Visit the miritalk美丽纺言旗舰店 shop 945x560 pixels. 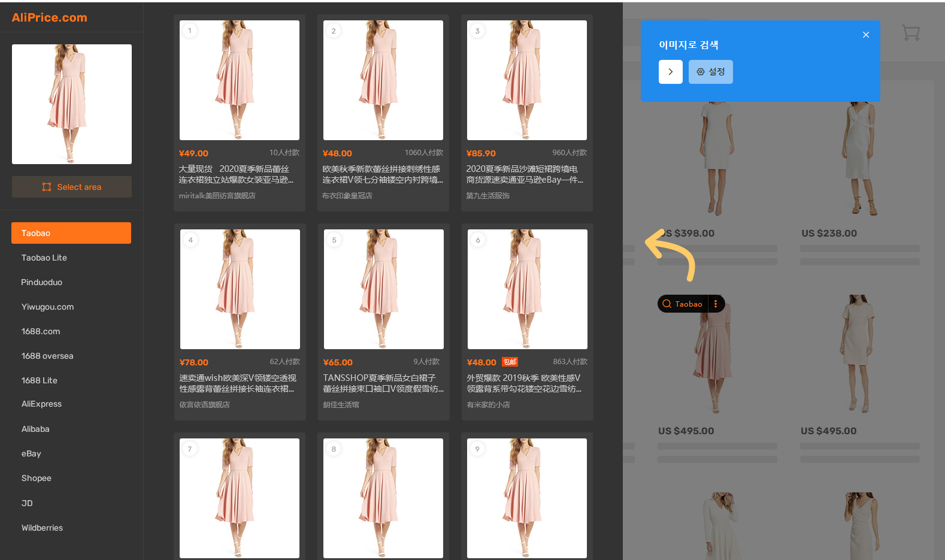217,196
